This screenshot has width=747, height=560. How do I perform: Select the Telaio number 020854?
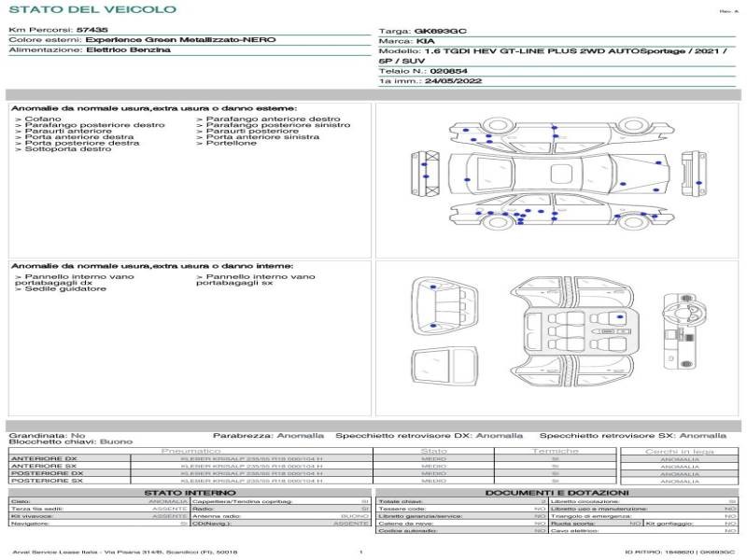click(448, 72)
